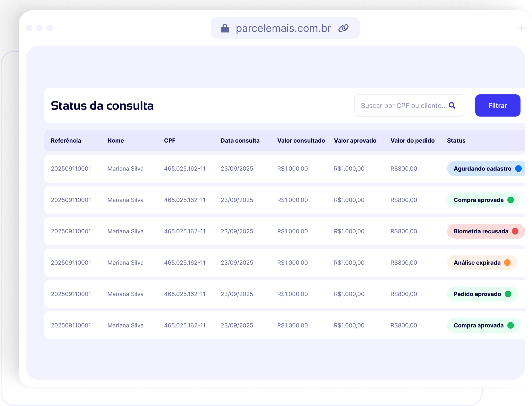Viewport: 532px width, 406px height.
Task: Click CPF 465.025.162-11 in 'Agurdando cadastro' row
Action: pos(185,168)
